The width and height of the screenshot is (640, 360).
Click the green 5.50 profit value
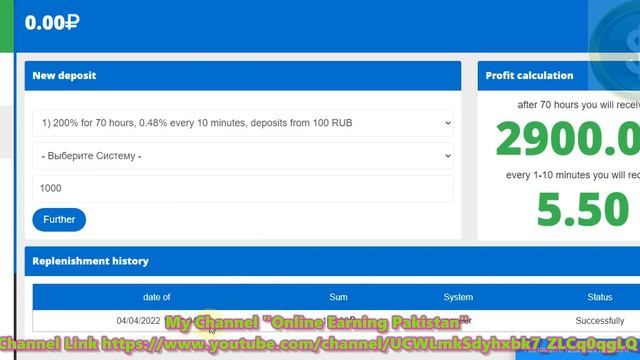click(x=582, y=209)
